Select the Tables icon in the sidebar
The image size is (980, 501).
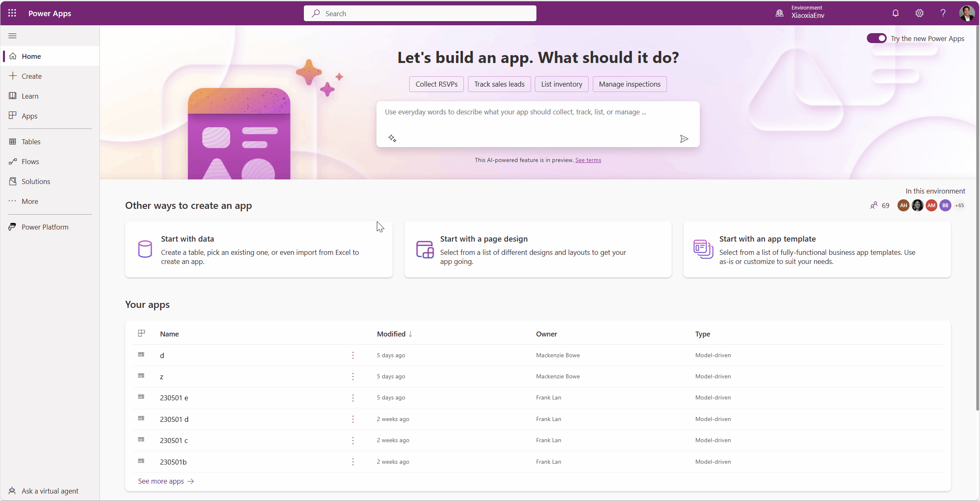12,141
